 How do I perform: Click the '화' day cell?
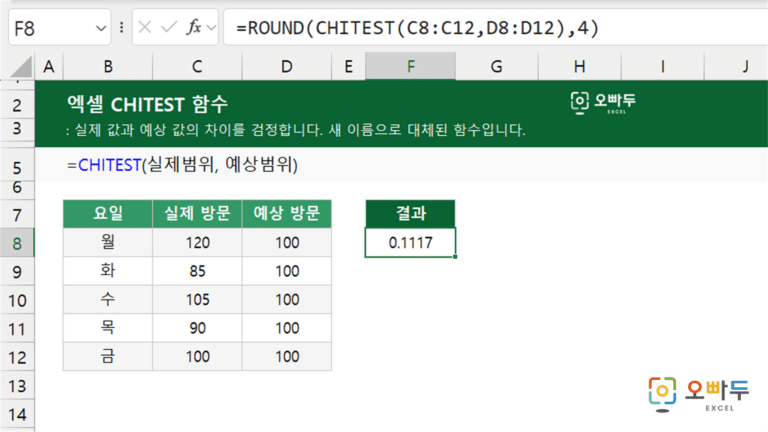(108, 271)
